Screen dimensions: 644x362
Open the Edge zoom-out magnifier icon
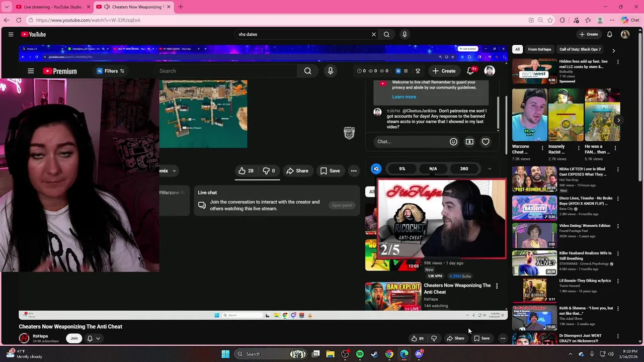540,20
